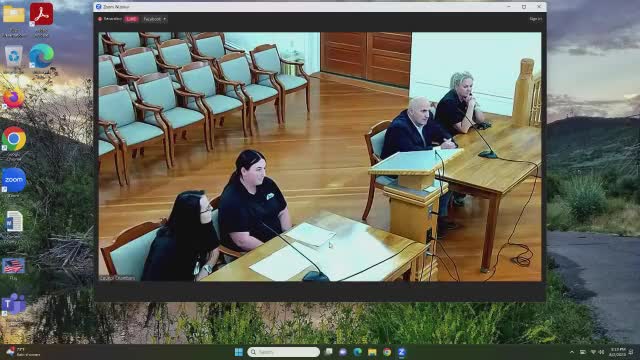Open the volume tray icon
This screenshot has width=640, height=360.
(601, 352)
